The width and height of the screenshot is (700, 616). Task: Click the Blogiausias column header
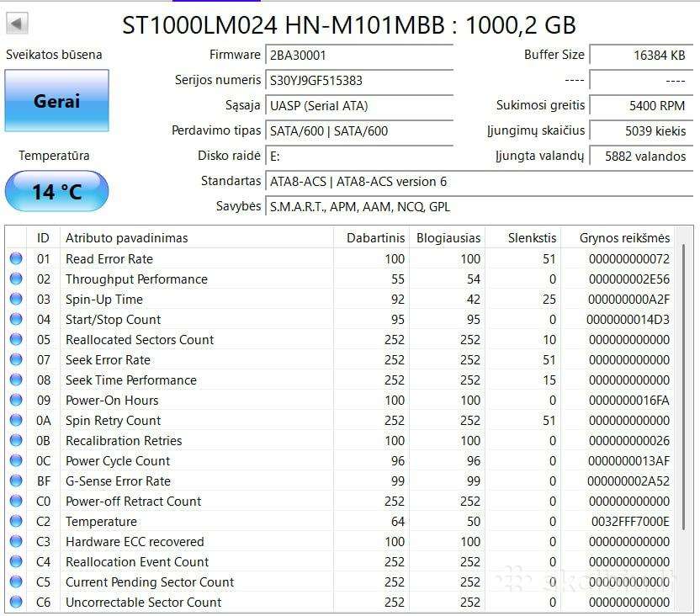coord(448,238)
